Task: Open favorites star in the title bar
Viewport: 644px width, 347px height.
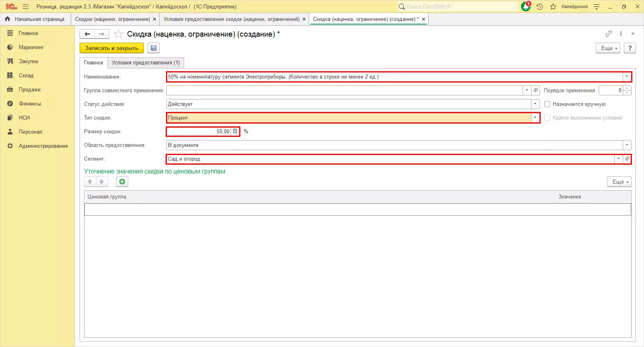Action: [553, 6]
